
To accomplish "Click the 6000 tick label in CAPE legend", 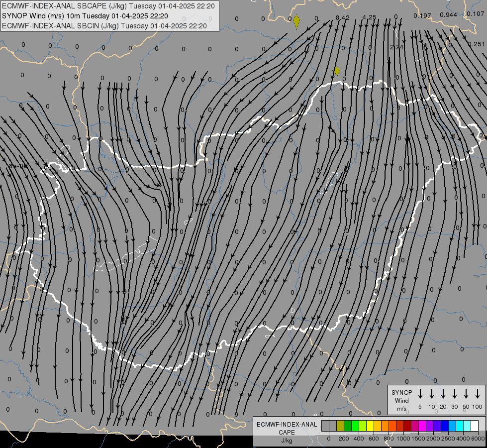I will pos(478,439).
